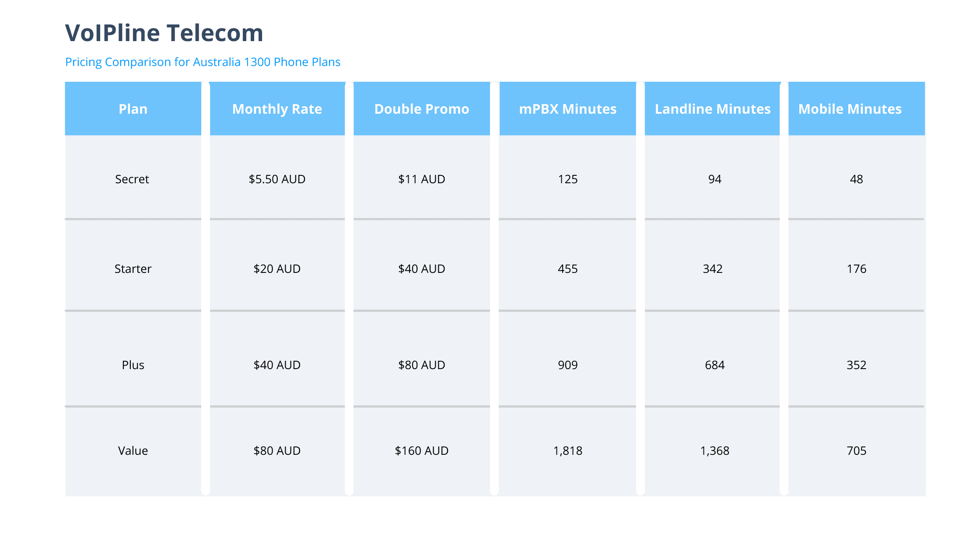
Task: Click the 1,818 mPBX minutes cell
Action: [x=567, y=451]
